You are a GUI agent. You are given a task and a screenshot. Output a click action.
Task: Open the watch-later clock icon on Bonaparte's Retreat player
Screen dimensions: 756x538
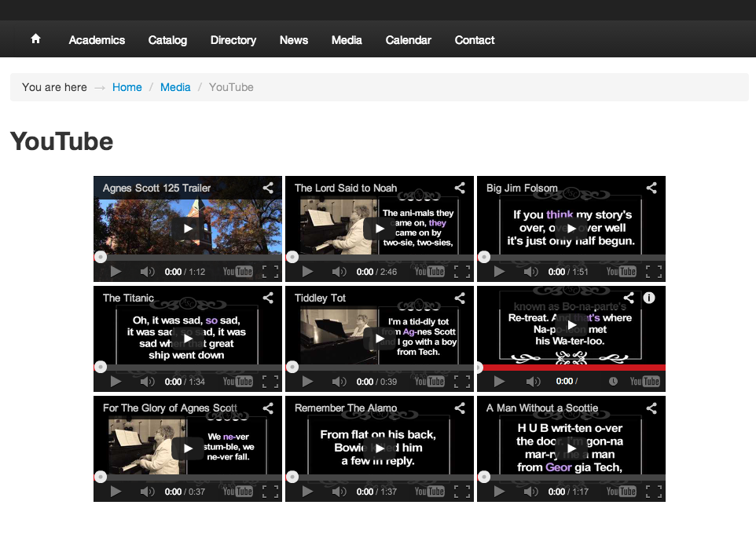point(615,381)
